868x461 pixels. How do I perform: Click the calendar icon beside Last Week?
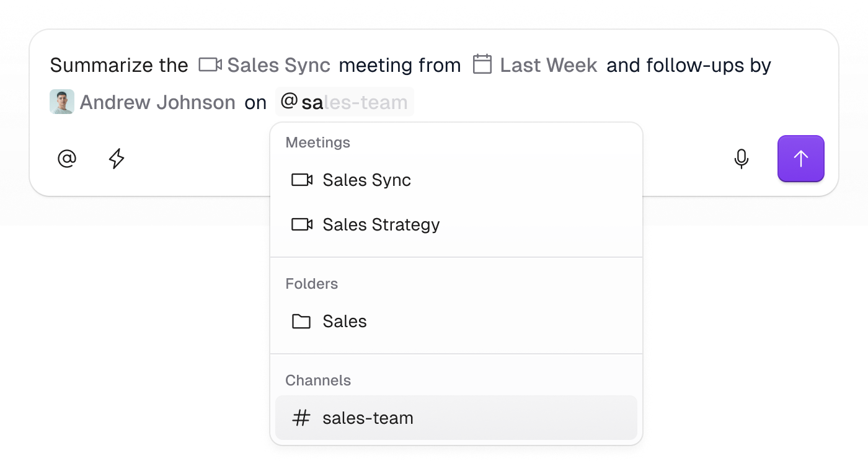pyautogui.click(x=482, y=64)
